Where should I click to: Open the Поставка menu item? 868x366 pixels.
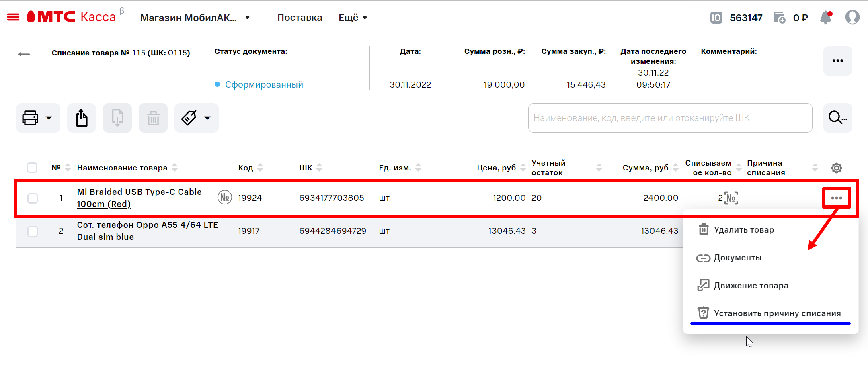[x=300, y=18]
